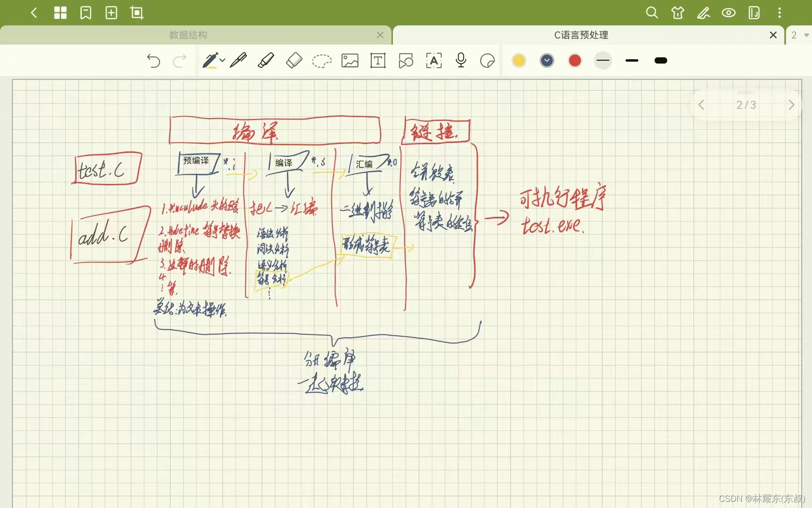
Task: Open the shirt-shaped theme icon
Action: coord(678,13)
